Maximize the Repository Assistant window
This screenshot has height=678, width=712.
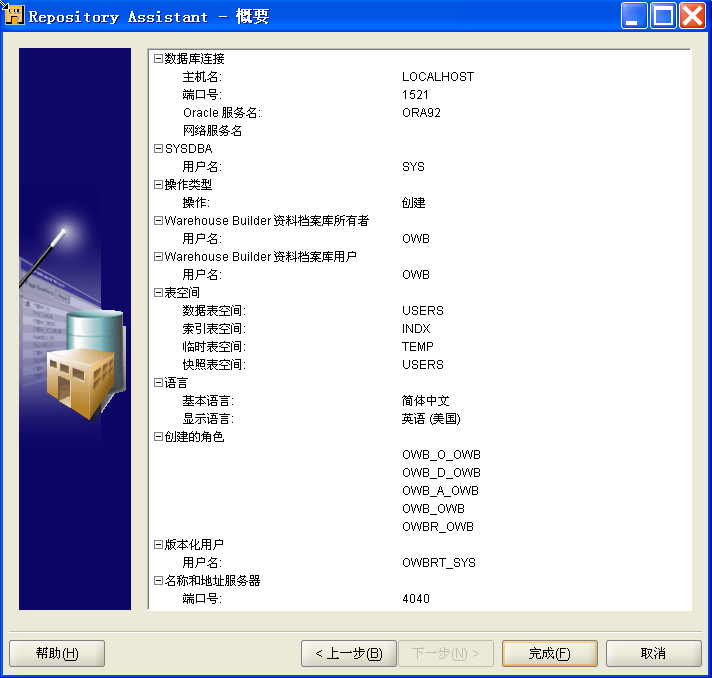pyautogui.click(x=663, y=16)
